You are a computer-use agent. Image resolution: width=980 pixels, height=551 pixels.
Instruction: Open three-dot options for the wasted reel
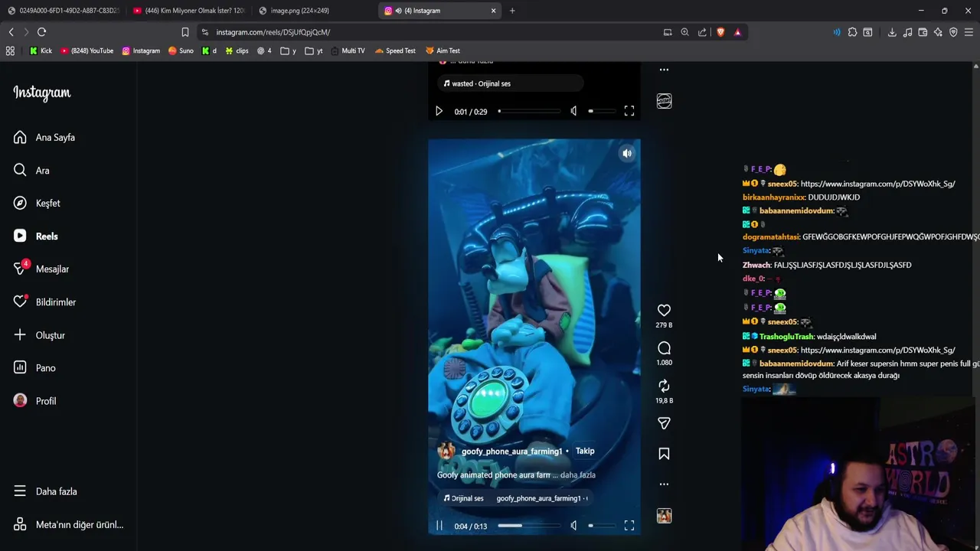click(664, 70)
